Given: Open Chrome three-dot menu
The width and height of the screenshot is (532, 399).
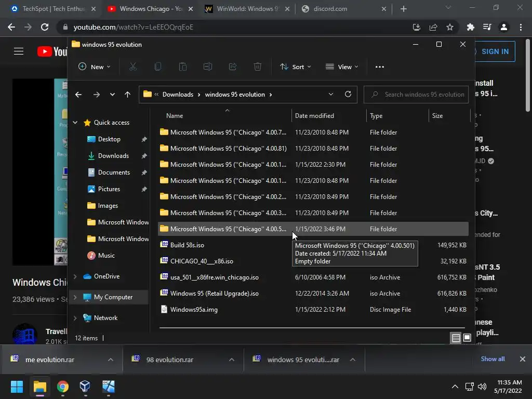Looking at the screenshot, I should [x=521, y=27].
